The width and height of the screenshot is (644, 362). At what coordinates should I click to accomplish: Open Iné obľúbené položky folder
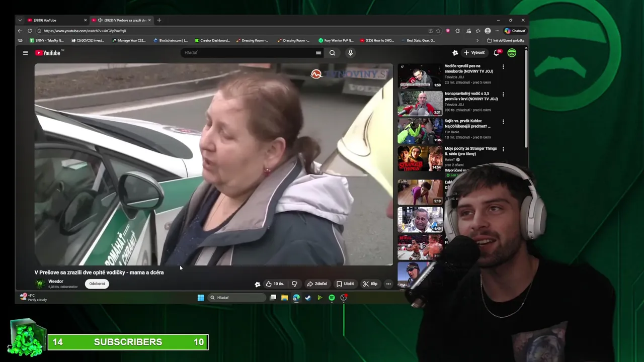point(506,40)
